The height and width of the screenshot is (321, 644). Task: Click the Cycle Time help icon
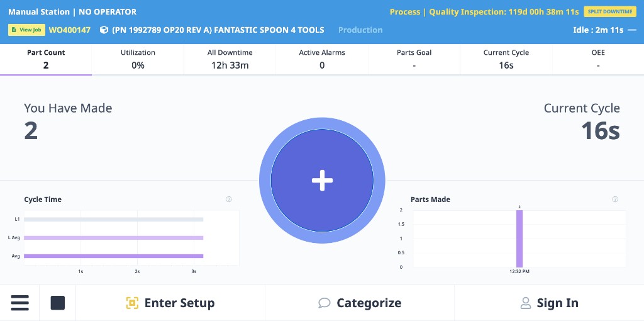tap(229, 200)
